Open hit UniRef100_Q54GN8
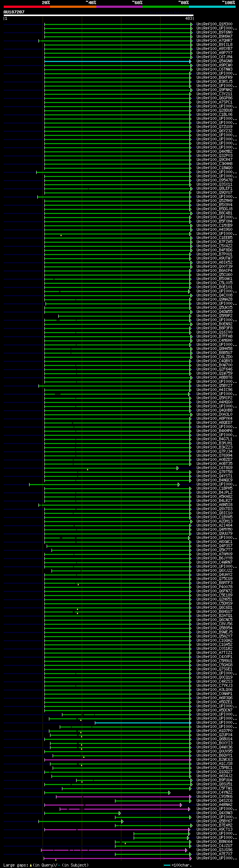The image size is (239, 868). pos(214,61)
